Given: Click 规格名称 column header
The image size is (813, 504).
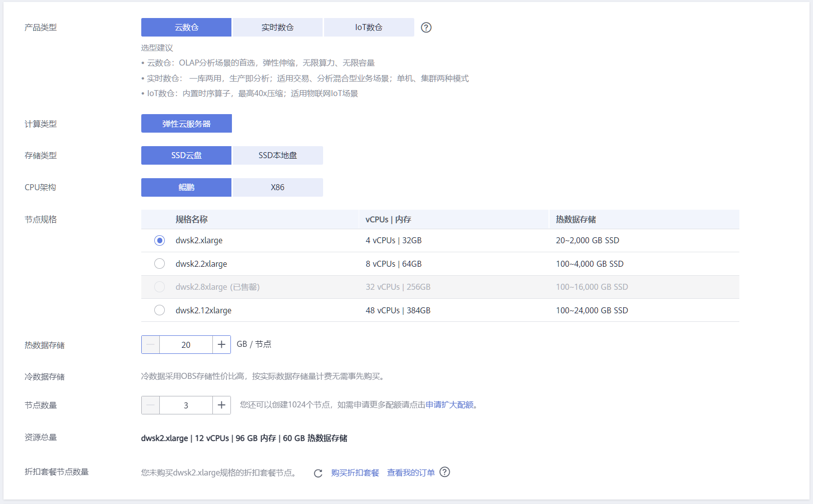Looking at the screenshot, I should pos(191,220).
